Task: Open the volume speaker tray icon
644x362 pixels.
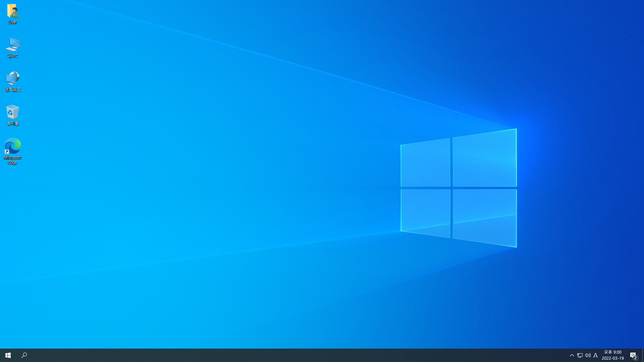Action: pyautogui.click(x=588, y=355)
